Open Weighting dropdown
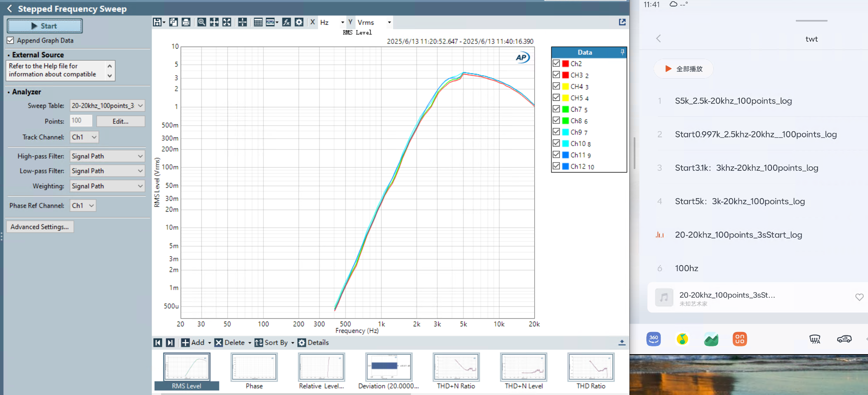 [107, 186]
